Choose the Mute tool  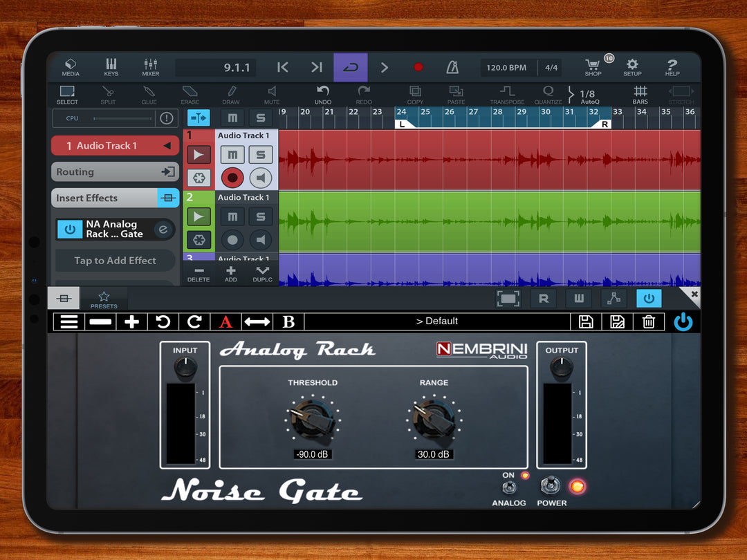coord(272,95)
